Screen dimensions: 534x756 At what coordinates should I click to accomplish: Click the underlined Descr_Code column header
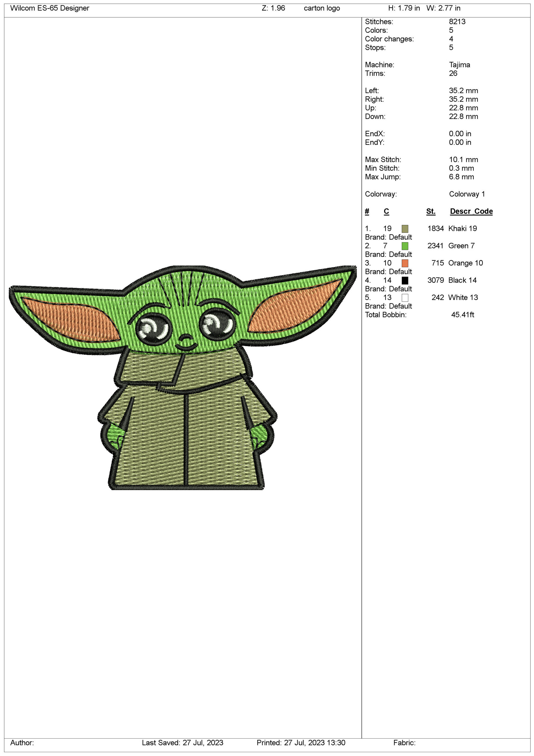471,211
